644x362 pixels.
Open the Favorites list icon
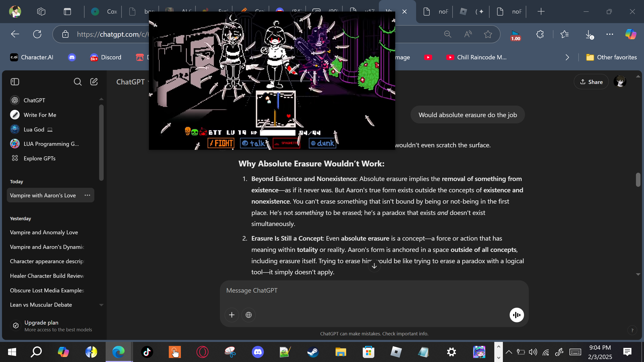[565, 34]
